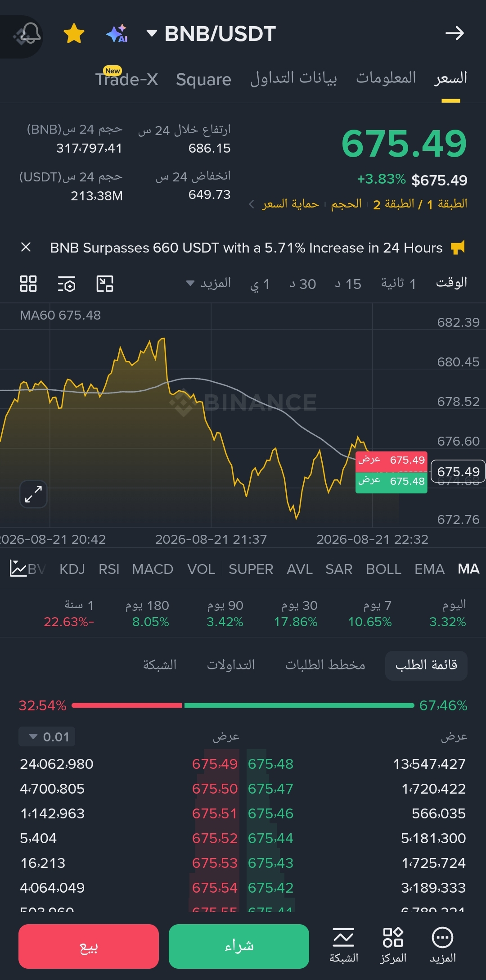Screen dimensions: 486x980
Task: Toggle the KDJ indicator
Action: 72,569
